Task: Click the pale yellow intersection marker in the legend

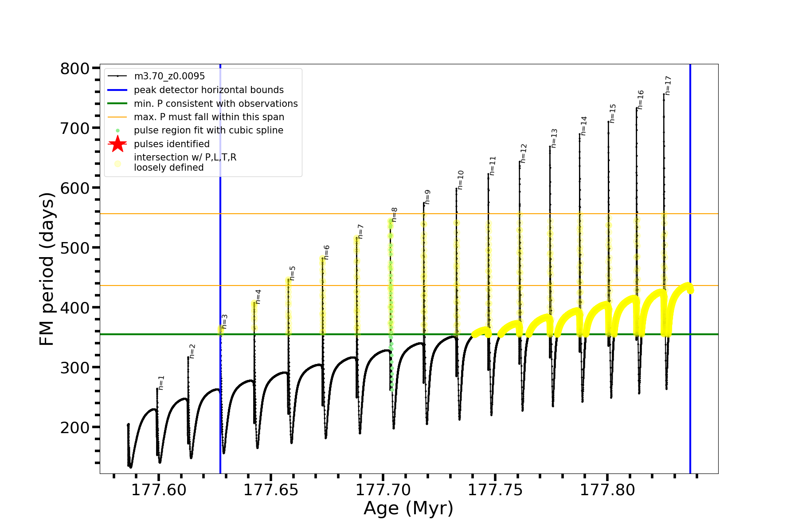Action: point(117,164)
